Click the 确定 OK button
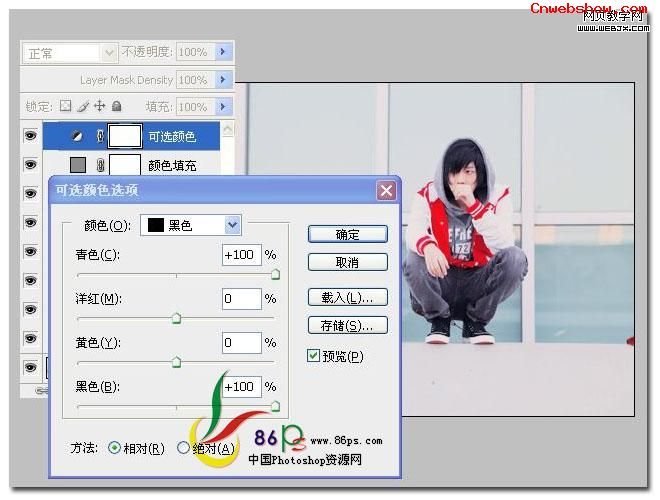 tap(348, 234)
